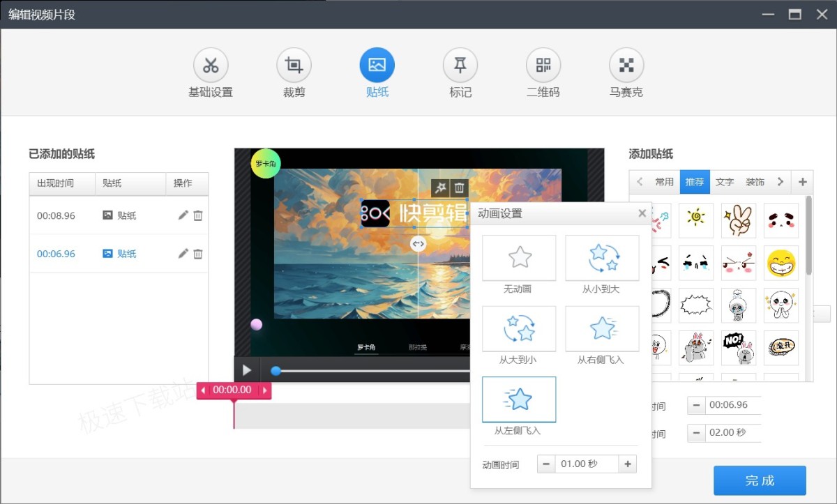The width and height of the screenshot is (837, 504).
Task: Click 完成 to finish editing
Action: tap(760, 480)
